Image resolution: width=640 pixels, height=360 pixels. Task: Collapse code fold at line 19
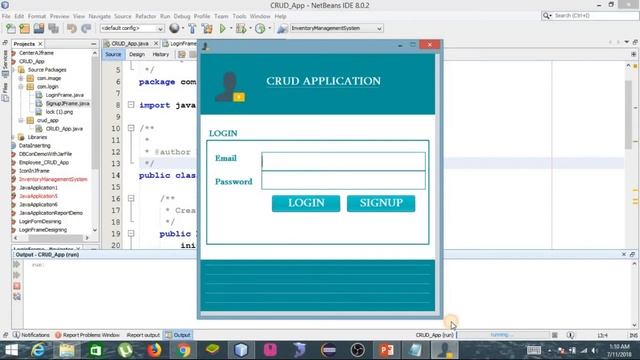[x=131, y=233]
